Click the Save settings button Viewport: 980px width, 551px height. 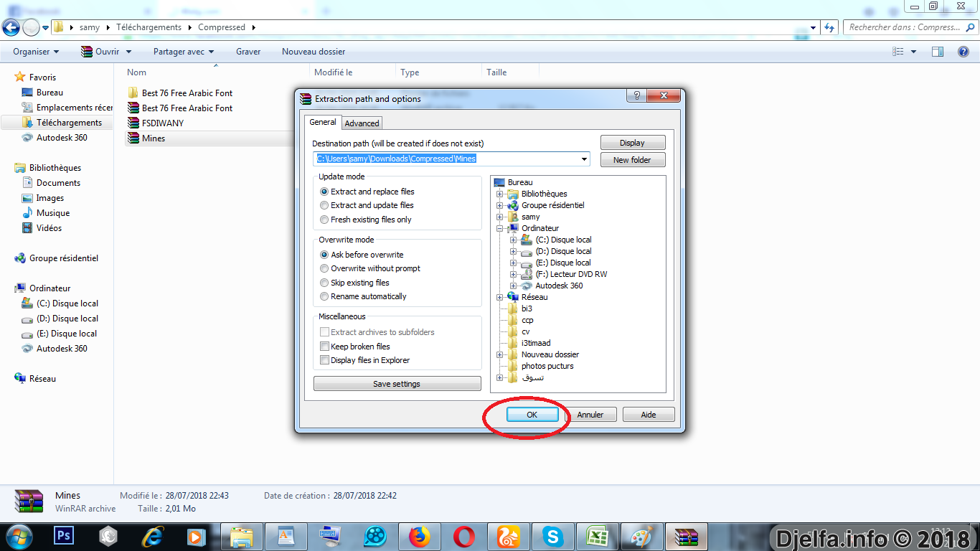point(397,384)
